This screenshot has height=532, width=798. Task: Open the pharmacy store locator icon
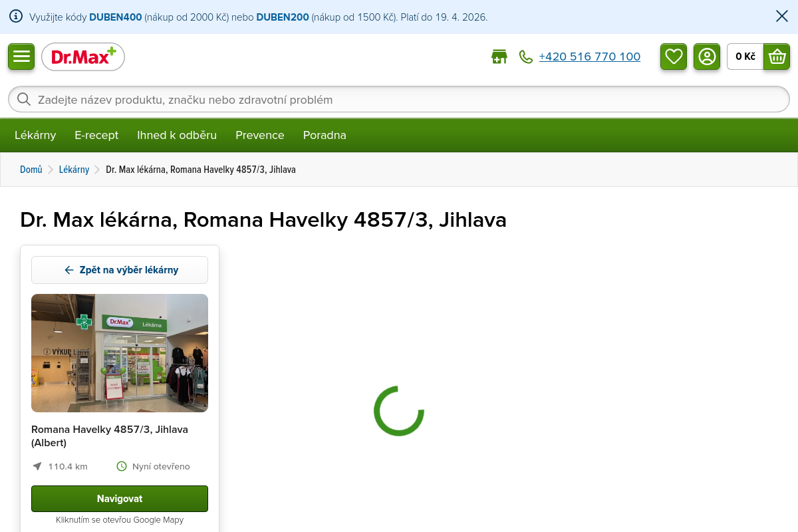tap(499, 57)
